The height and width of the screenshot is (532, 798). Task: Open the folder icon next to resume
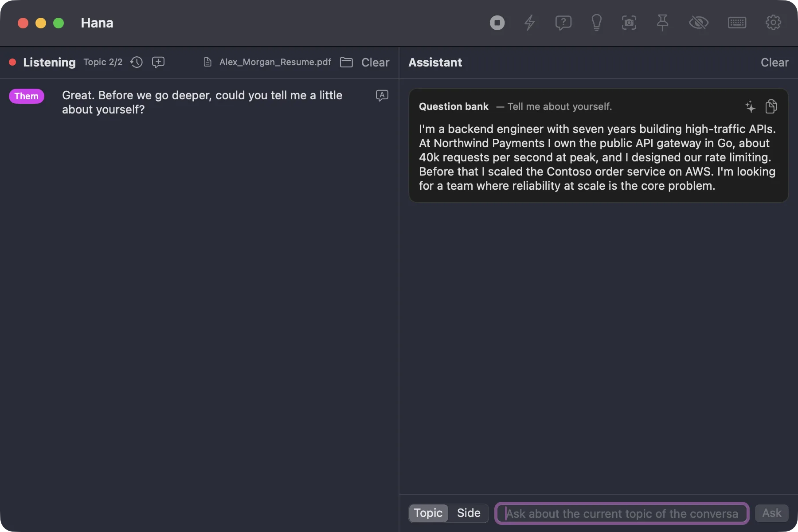coord(346,62)
